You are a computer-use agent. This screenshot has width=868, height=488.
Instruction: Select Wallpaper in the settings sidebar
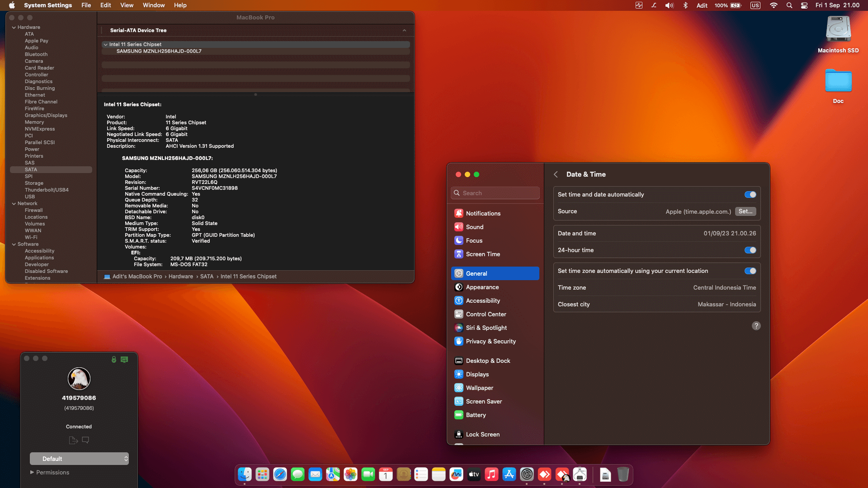pos(479,388)
